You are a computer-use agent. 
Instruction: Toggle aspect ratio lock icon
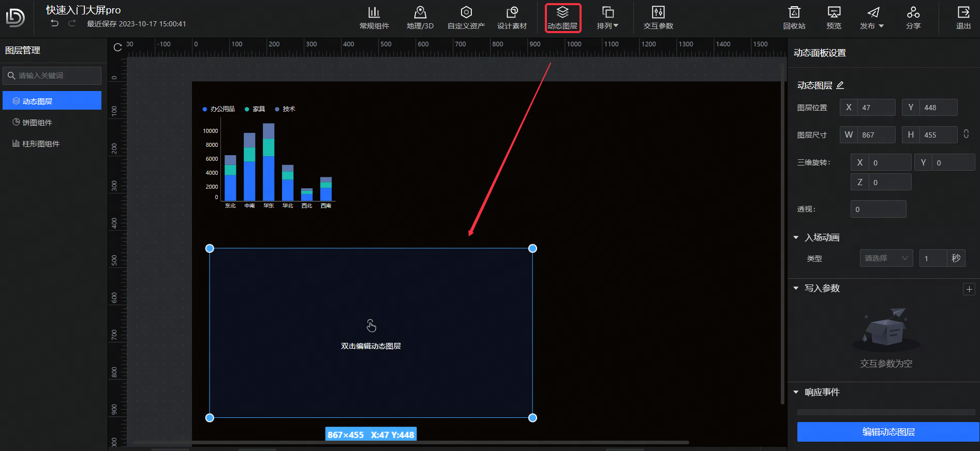(x=966, y=134)
